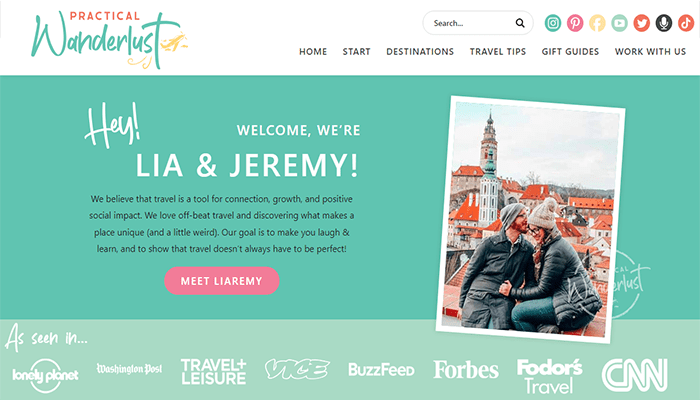This screenshot has width=700, height=400.
Task: Open the TikTok social icon
Action: tap(686, 23)
